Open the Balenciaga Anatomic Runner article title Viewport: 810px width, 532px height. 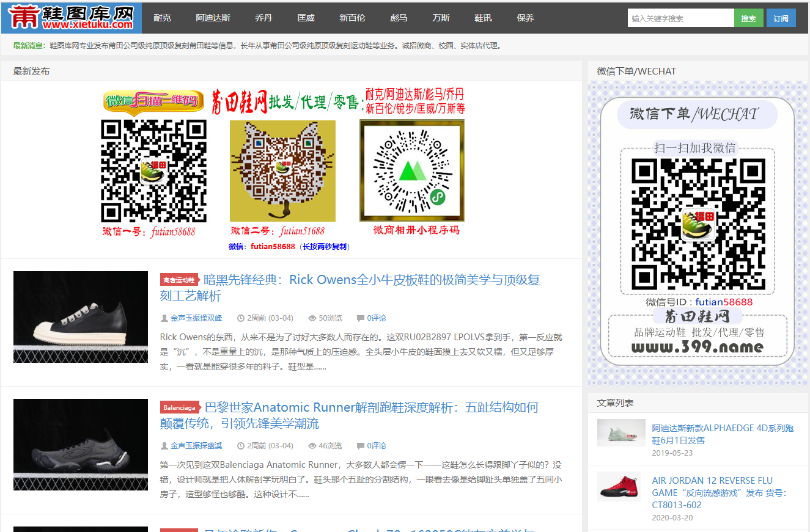click(371, 408)
